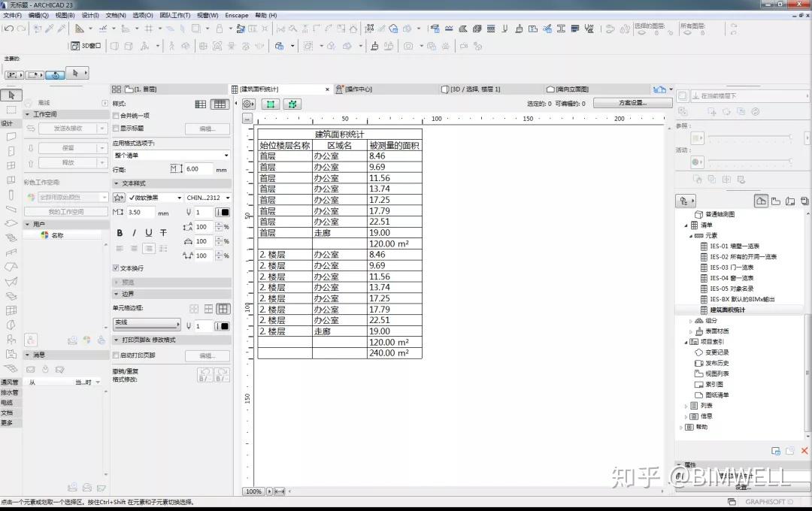Open the View Map folder icon in navigator
The width and height of the screenshot is (812, 511).
[x=776, y=201]
